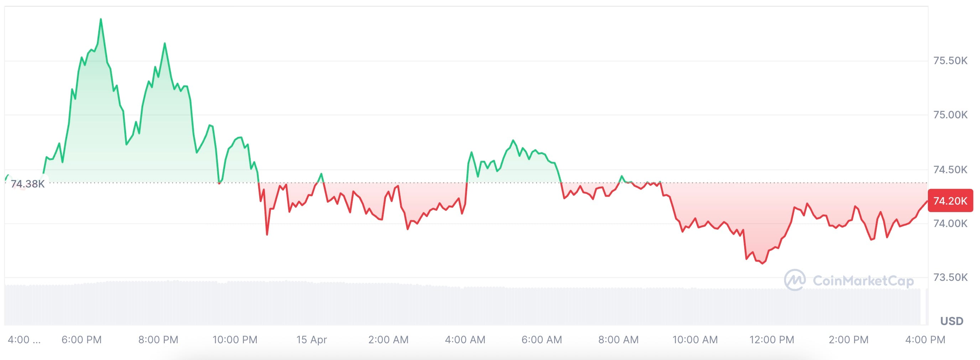Select the 75.50K price axis label
980x360 pixels.
coord(950,61)
